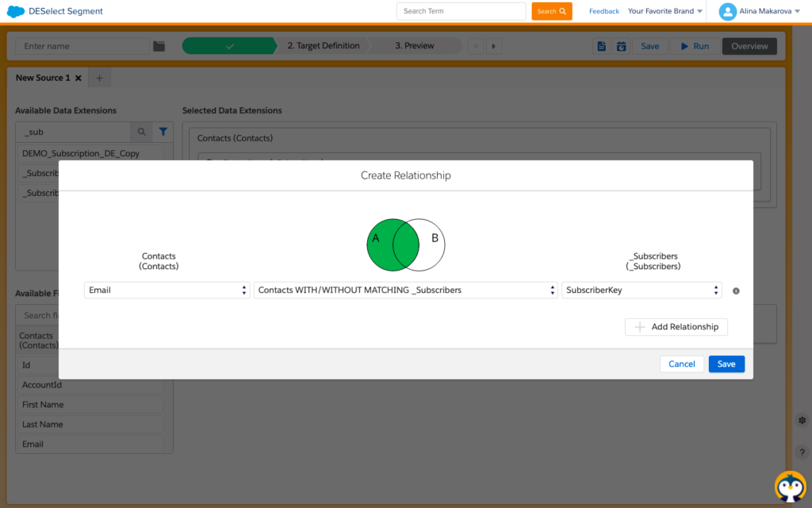Screen dimensions: 812x508
Task: Click the filter funnel icon
Action: tap(163, 132)
